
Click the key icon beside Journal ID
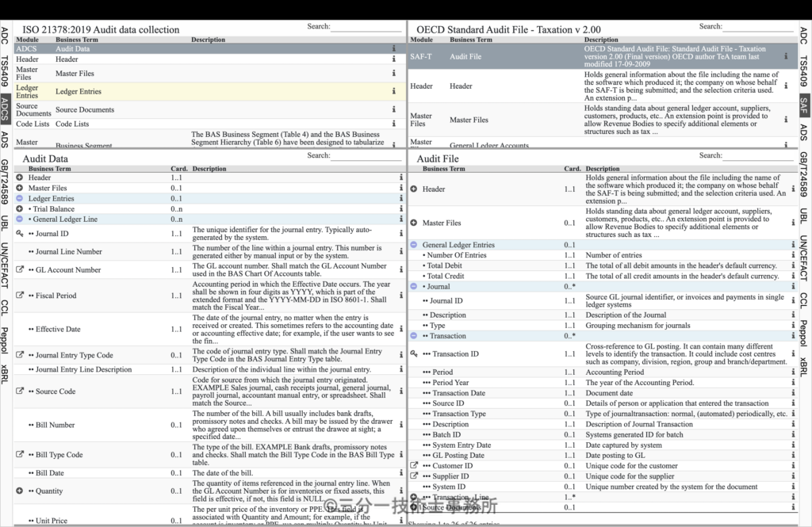click(x=20, y=234)
